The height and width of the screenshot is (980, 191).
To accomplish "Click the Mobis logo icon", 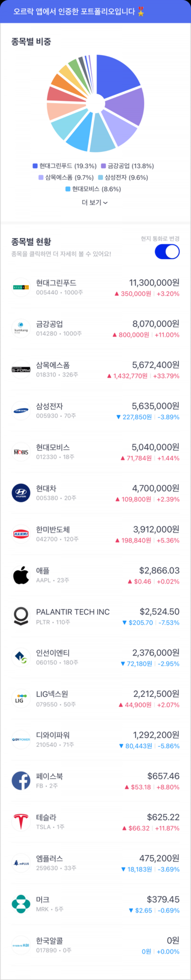I will coord(21,451).
